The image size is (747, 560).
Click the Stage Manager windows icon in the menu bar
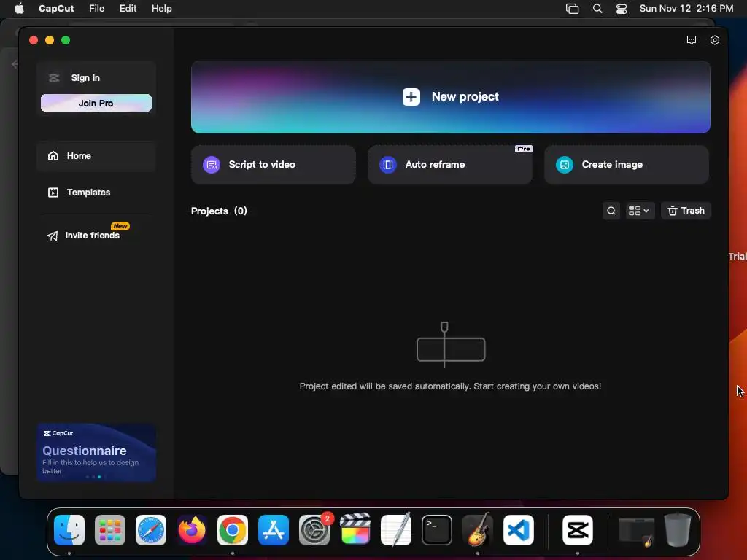[572, 9]
